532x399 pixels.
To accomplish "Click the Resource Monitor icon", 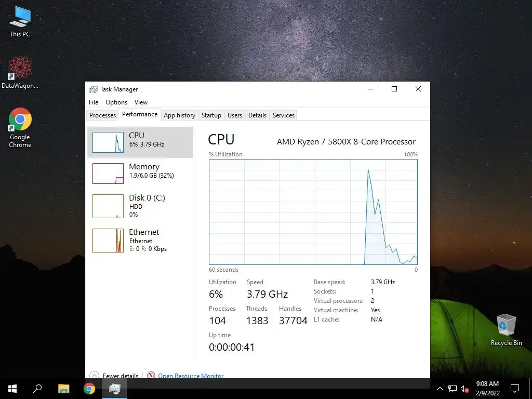I will click(151, 376).
